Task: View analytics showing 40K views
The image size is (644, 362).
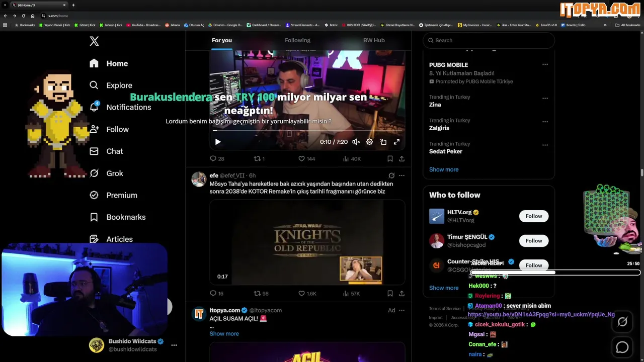Action: coord(352,158)
